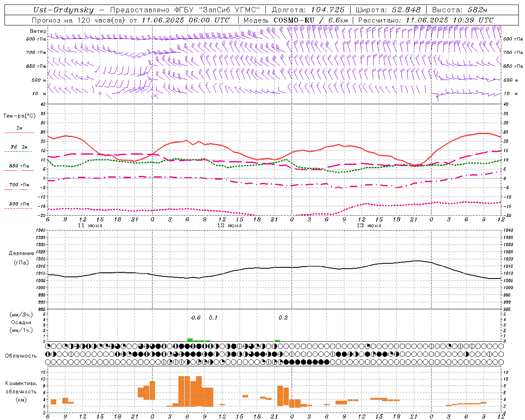Click the Осадки precipitation label

click(x=21, y=322)
